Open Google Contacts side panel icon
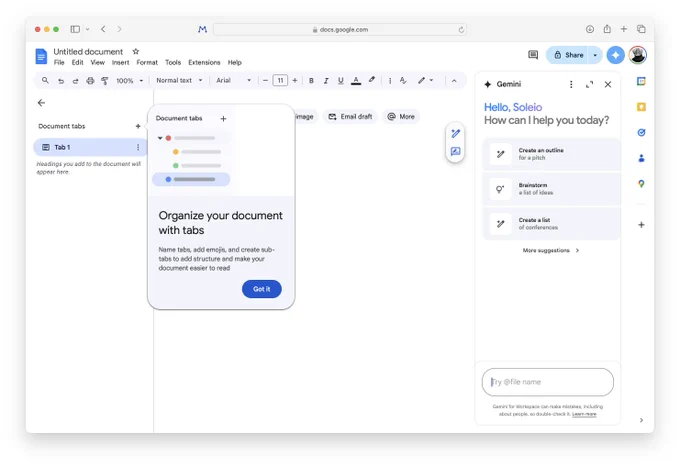 click(641, 158)
